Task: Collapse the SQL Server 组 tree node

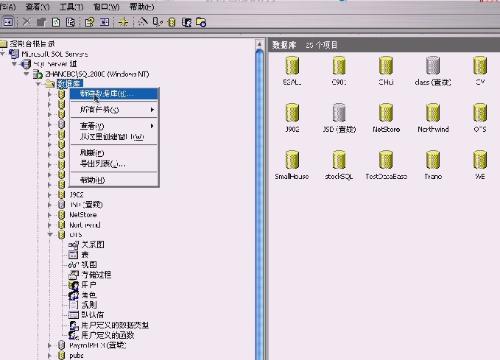Action: click(x=15, y=63)
